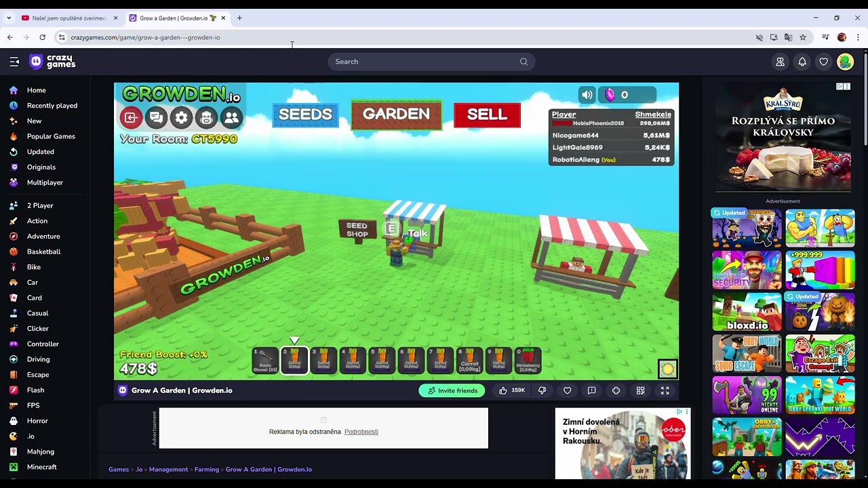
Task: Open Minecraft category in sidebar
Action: (x=41, y=467)
